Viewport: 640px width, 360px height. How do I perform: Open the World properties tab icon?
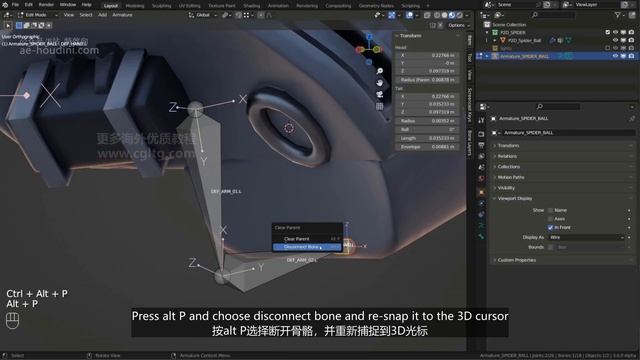[481, 178]
